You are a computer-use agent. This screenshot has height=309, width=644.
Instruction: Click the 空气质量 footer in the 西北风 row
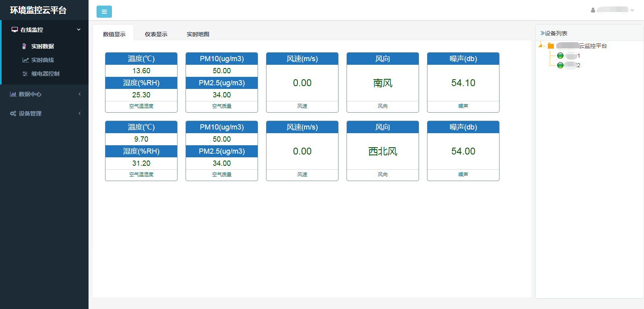tap(222, 175)
